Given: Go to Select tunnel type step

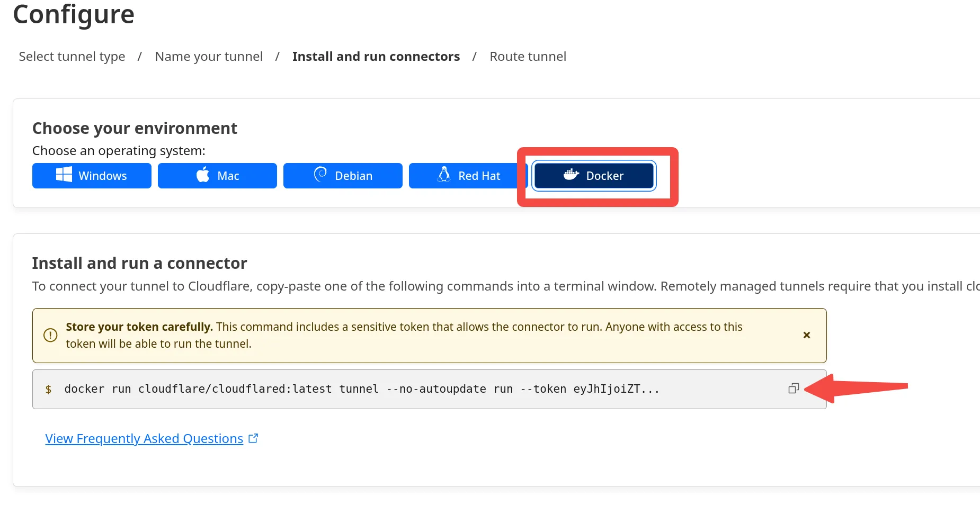Looking at the screenshot, I should 72,57.
